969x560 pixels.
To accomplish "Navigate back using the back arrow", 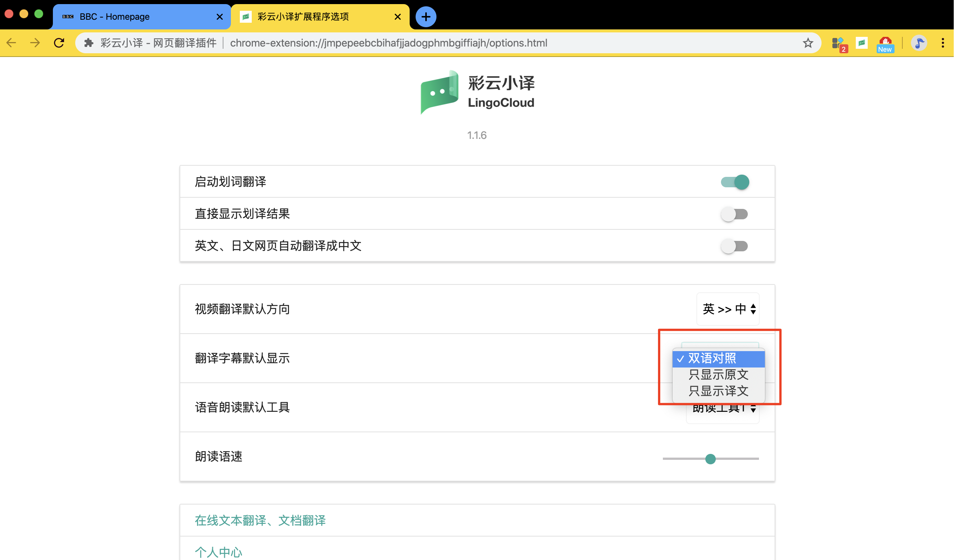I will 11,43.
